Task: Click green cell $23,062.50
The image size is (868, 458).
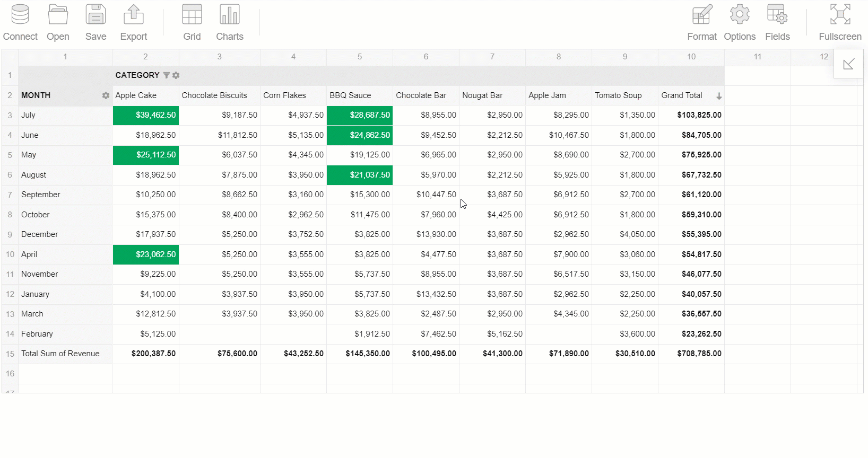Action: coord(146,254)
